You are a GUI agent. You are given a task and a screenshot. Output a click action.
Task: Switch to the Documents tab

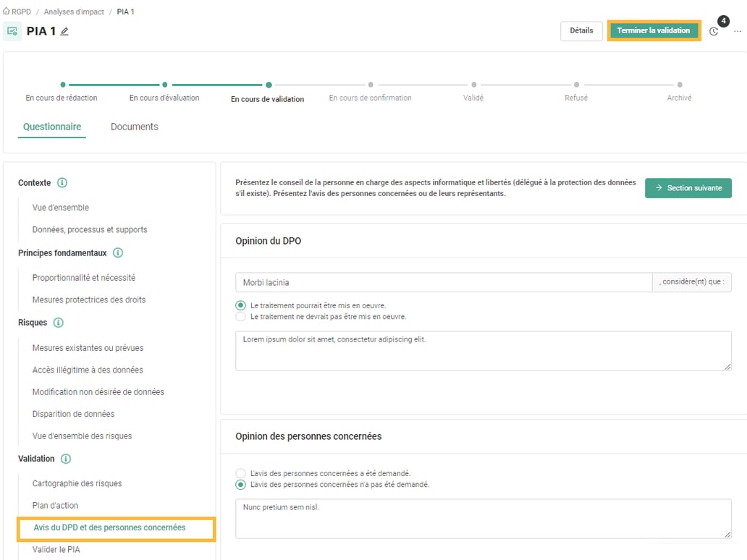point(135,126)
